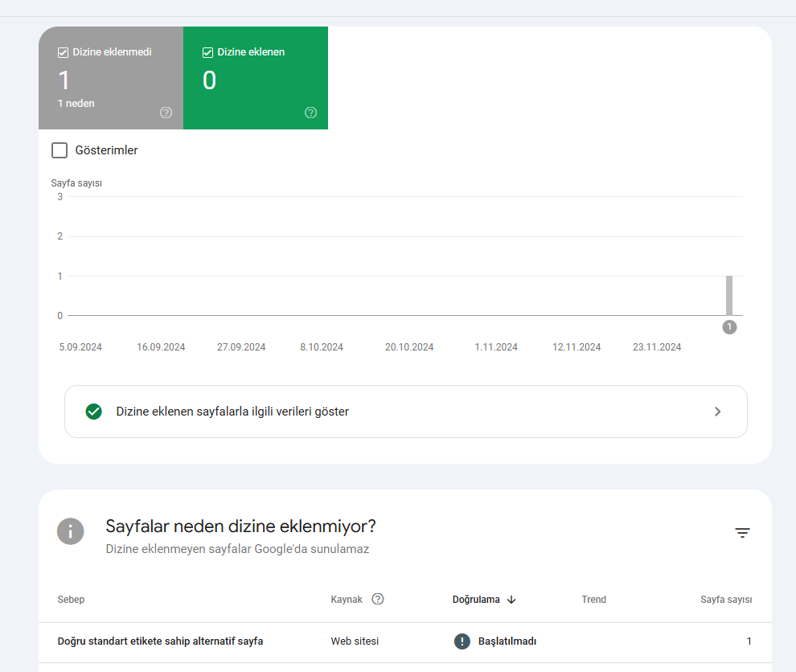Select the Dizine eklenmedi gray summary card
Image resolution: width=796 pixels, height=672 pixels.
[x=111, y=78]
